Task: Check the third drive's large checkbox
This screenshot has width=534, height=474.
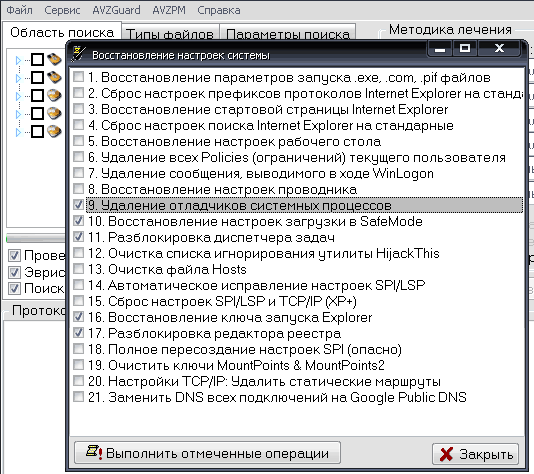Action: pyautogui.click(x=37, y=96)
